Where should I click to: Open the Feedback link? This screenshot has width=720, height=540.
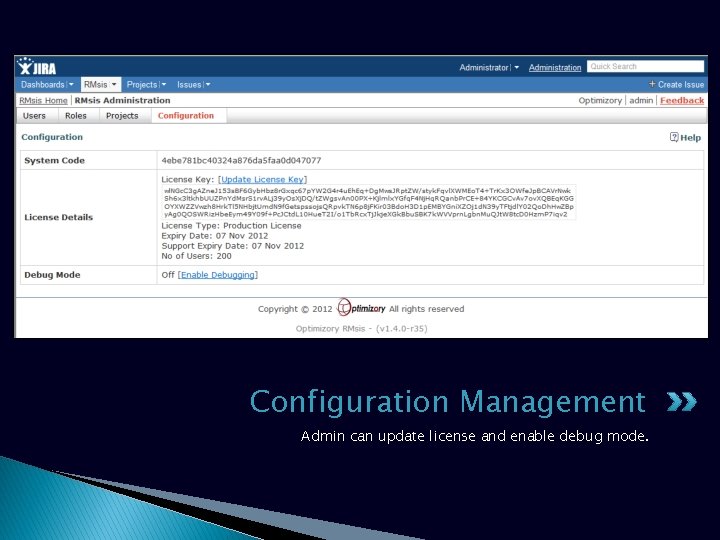coord(682,101)
